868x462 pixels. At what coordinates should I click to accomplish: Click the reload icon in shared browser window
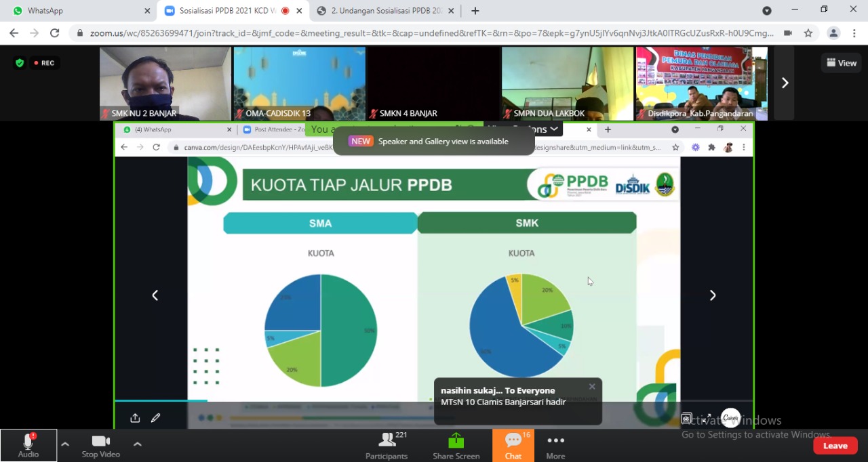click(156, 147)
